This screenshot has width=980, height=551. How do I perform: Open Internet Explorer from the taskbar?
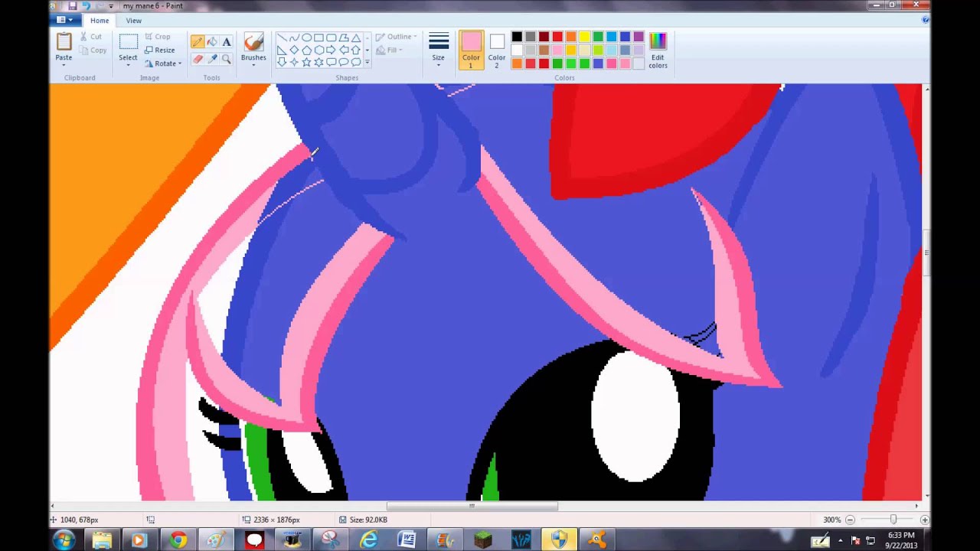tap(368, 540)
